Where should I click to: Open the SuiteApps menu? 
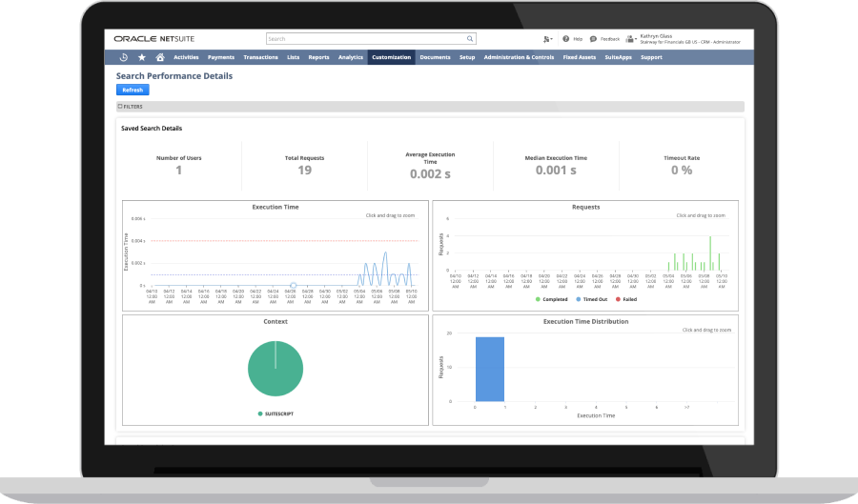pos(619,57)
